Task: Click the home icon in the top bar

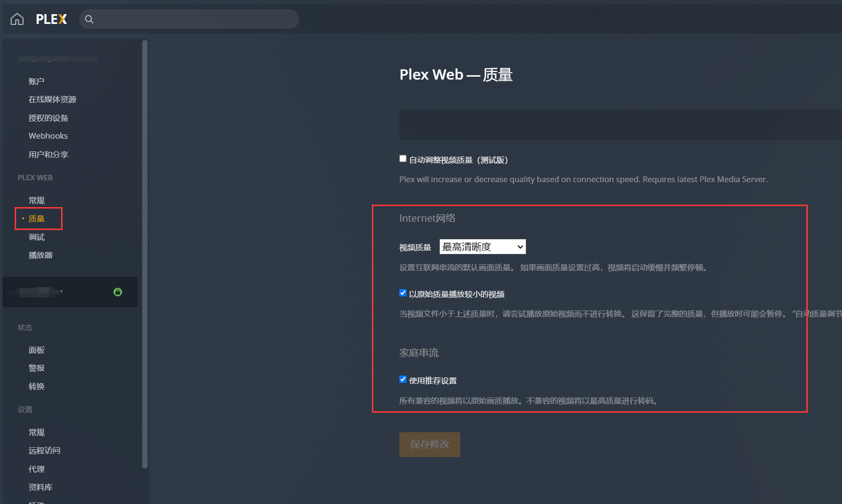Action: [17, 19]
